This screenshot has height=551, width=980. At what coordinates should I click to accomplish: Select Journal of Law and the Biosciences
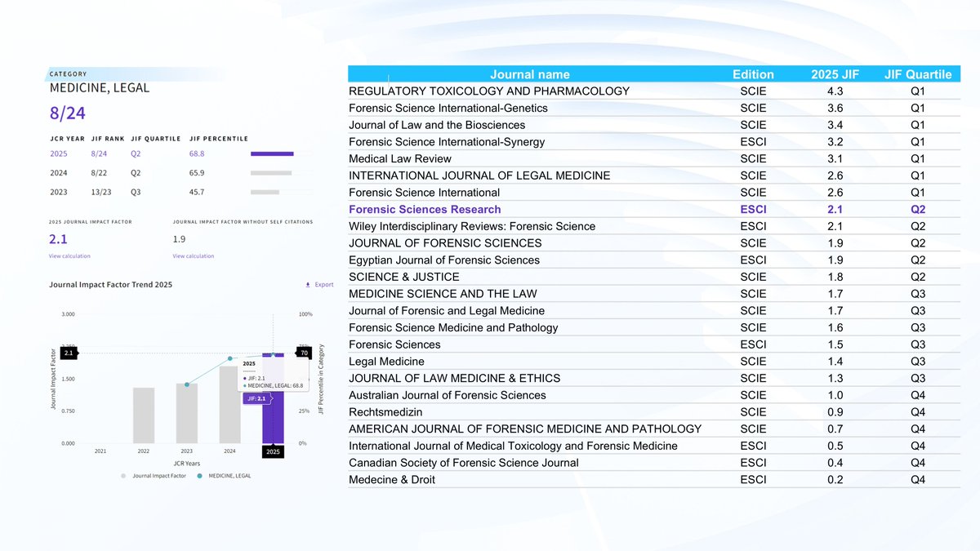coord(655,125)
